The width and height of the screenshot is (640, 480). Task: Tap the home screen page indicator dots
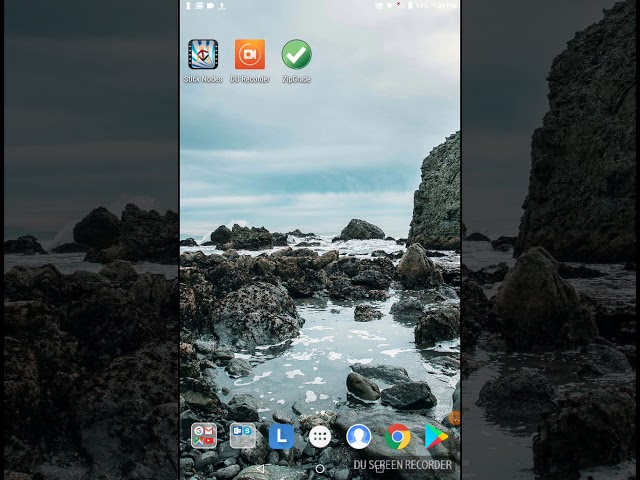320,413
